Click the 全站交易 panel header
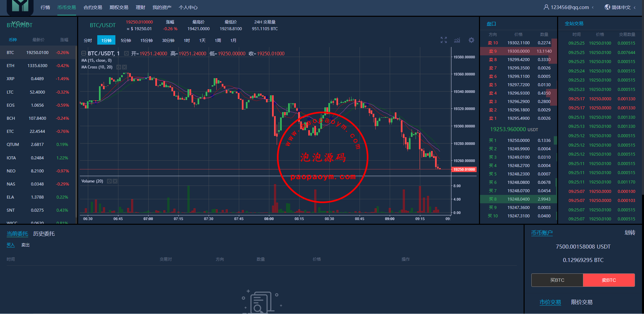The height and width of the screenshot is (314, 644). click(574, 23)
